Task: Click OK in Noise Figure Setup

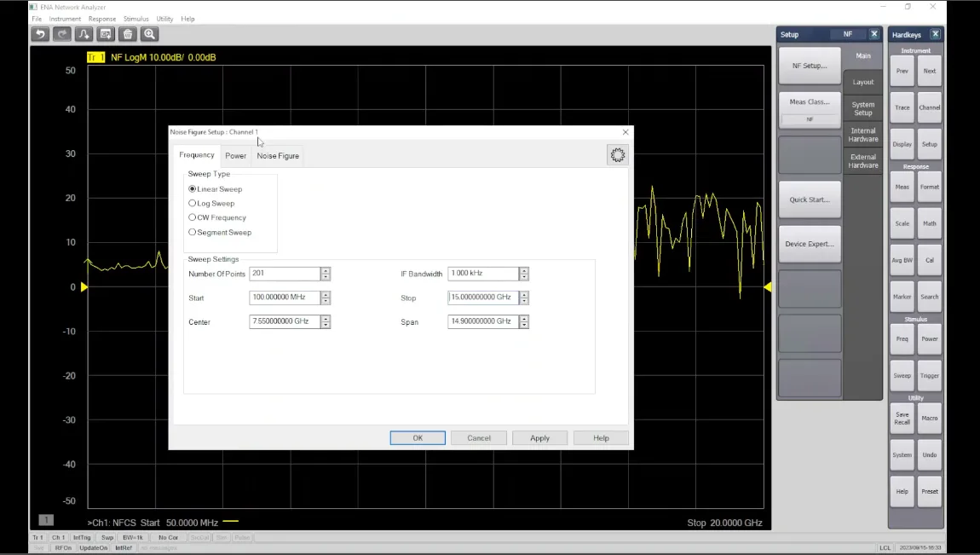Action: tap(418, 438)
